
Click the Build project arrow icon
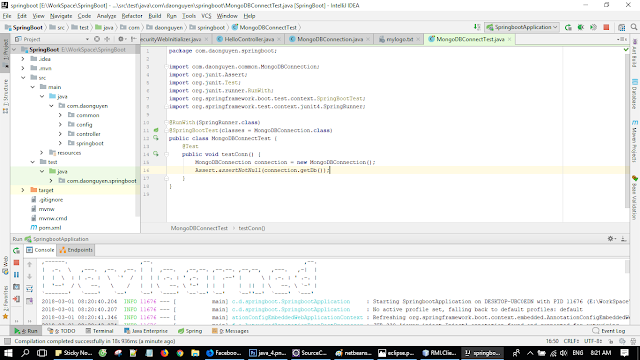coord(477,27)
